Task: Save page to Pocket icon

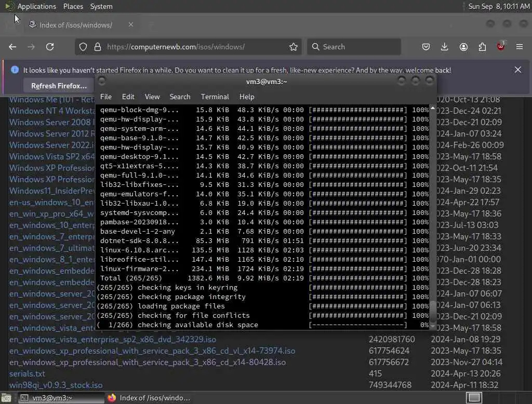Action: pyautogui.click(x=426, y=47)
